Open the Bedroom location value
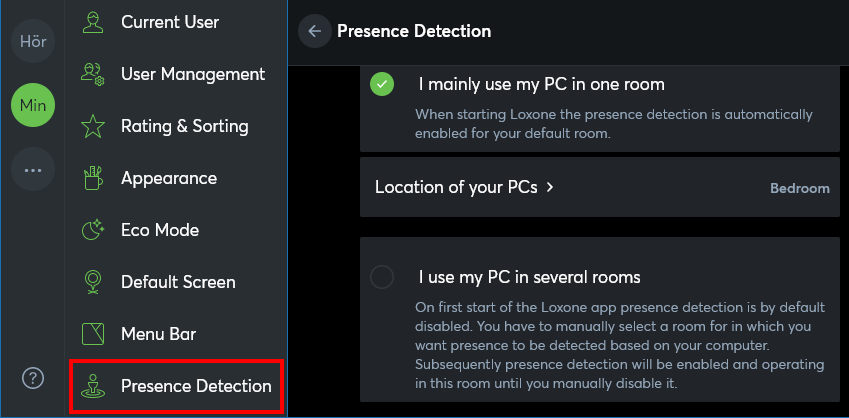The width and height of the screenshot is (849, 418). [799, 188]
